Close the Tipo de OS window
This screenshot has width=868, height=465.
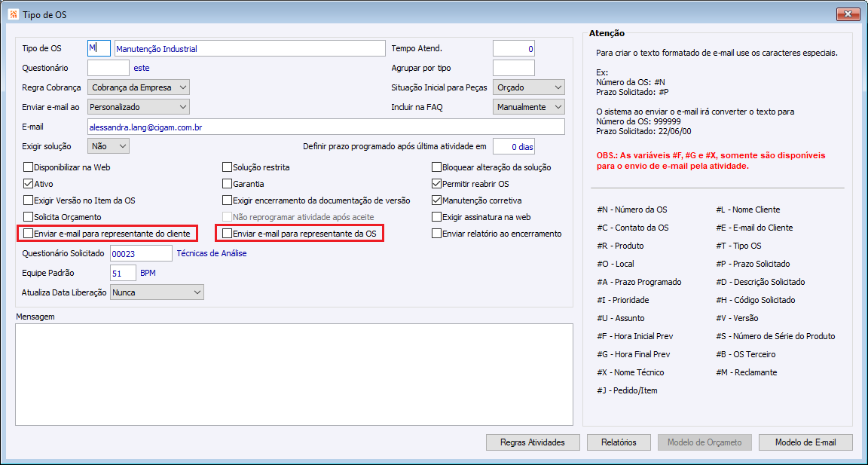(847, 14)
